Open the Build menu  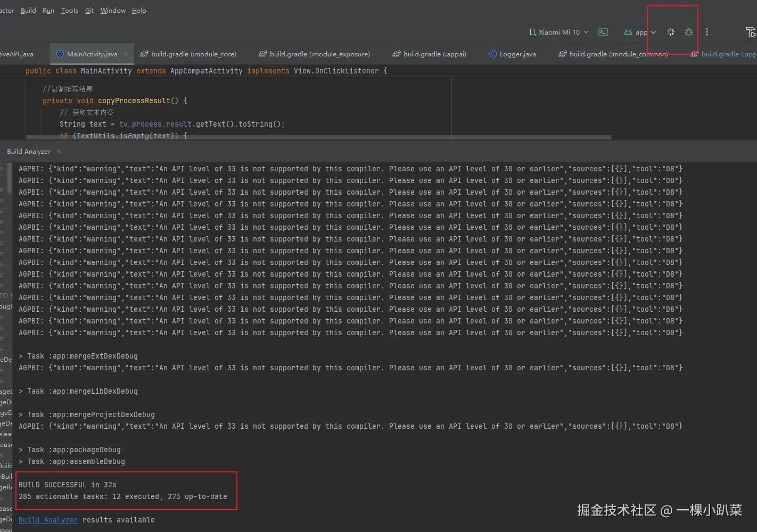point(28,11)
